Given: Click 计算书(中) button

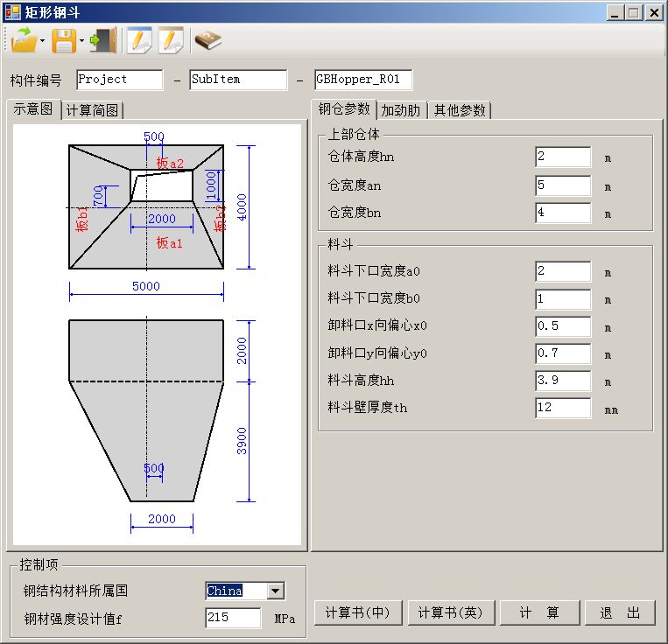Looking at the screenshot, I should click(x=358, y=612).
